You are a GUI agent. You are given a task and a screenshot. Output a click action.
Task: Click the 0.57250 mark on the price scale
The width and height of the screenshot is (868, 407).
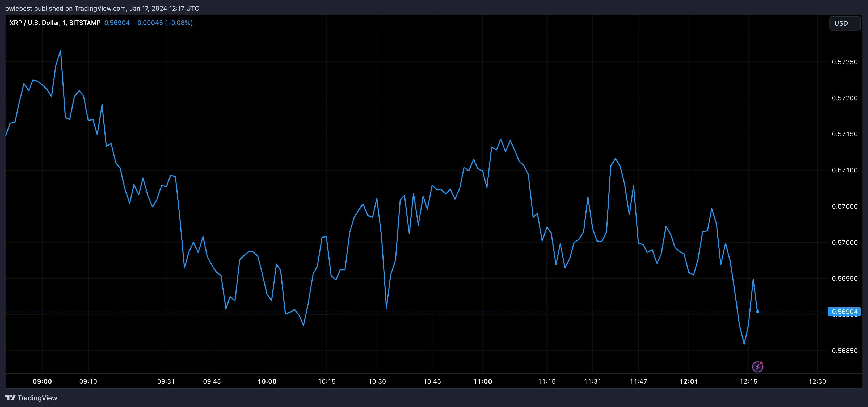tap(845, 62)
